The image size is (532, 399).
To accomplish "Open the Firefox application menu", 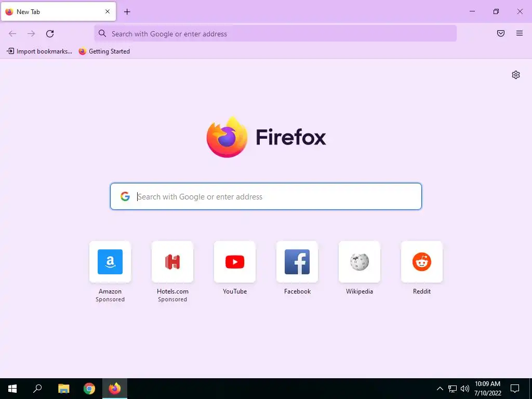I will click(520, 33).
